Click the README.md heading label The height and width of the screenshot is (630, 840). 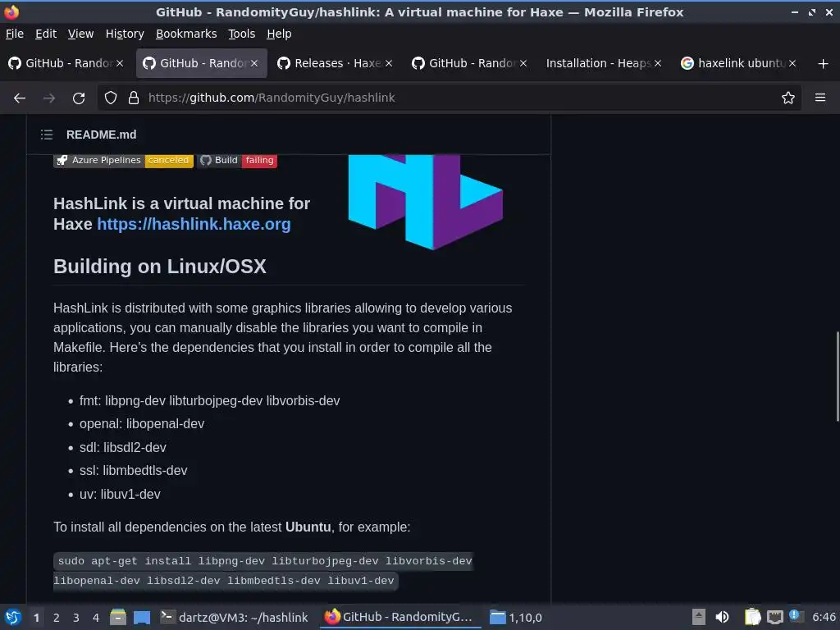tap(101, 135)
